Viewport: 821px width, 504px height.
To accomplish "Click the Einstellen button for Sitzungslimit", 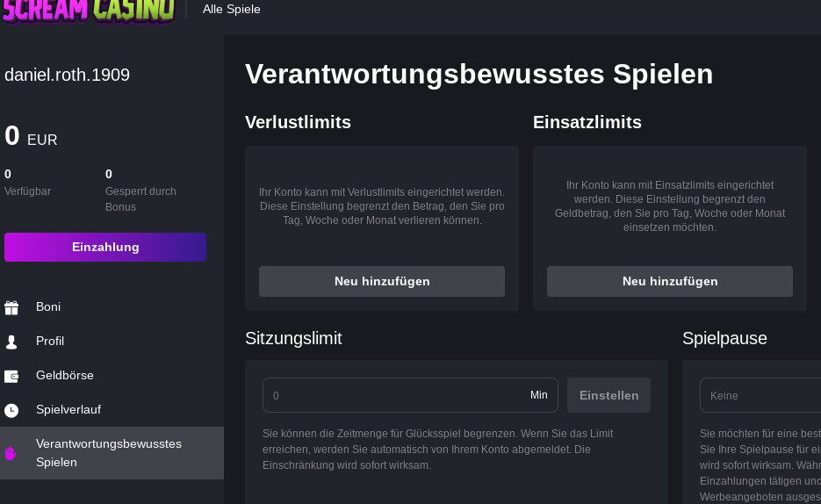I will tap(609, 395).
